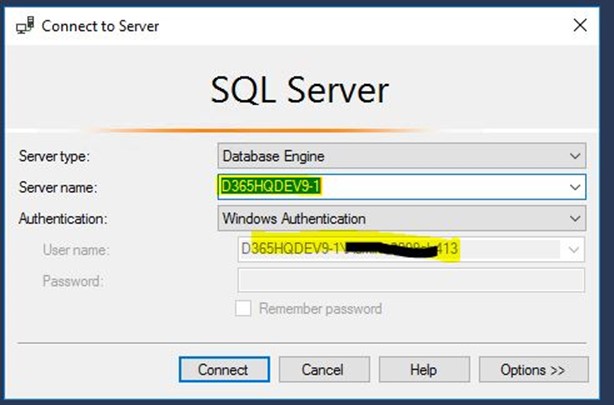Click the Connect to Server title text

pyautogui.click(x=100, y=26)
